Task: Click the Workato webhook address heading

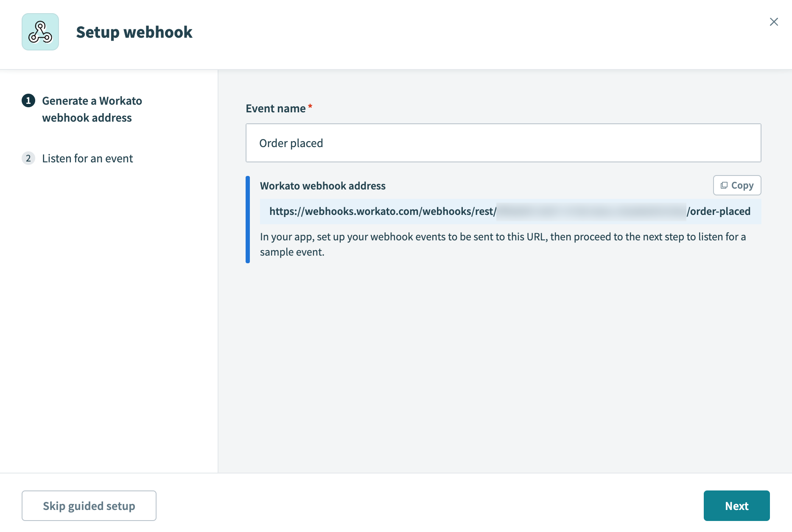Action: 322,186
